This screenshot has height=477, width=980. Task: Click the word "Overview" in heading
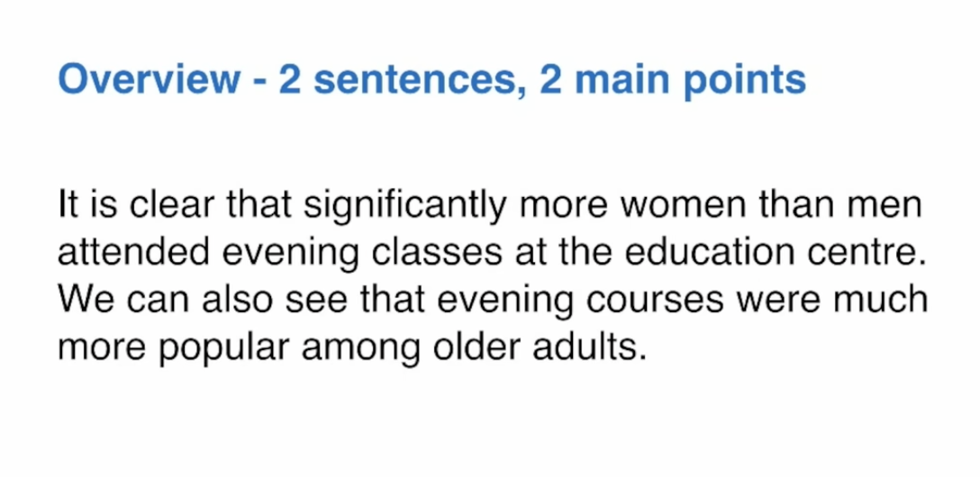click(149, 80)
